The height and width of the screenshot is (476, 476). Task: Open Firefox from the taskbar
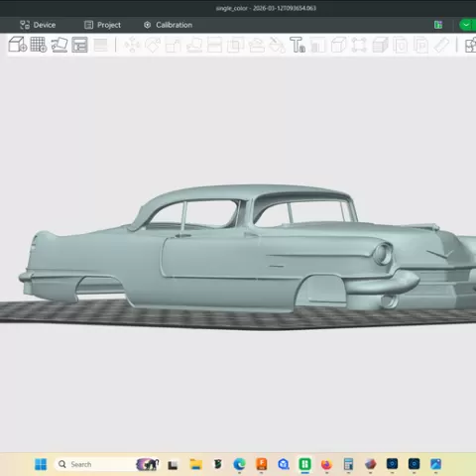[x=326, y=464]
